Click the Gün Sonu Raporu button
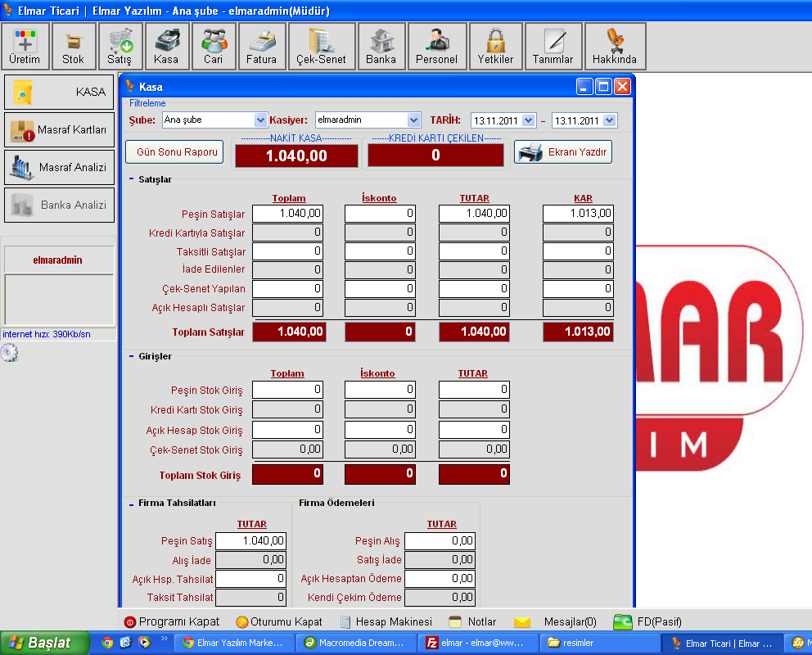The height and width of the screenshot is (655, 812). [174, 152]
